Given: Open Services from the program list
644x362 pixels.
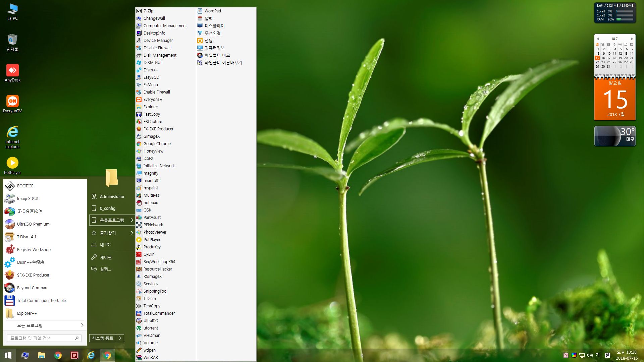Looking at the screenshot, I should point(165,284).
